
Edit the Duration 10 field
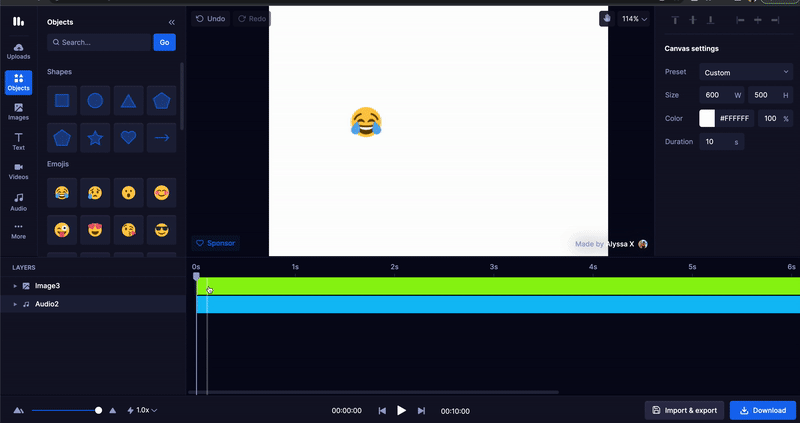(721, 142)
